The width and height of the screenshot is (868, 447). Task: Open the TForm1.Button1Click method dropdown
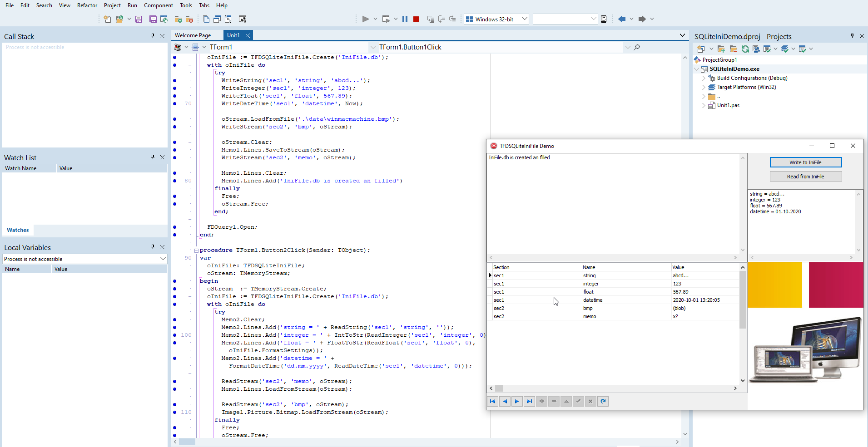[x=627, y=47]
